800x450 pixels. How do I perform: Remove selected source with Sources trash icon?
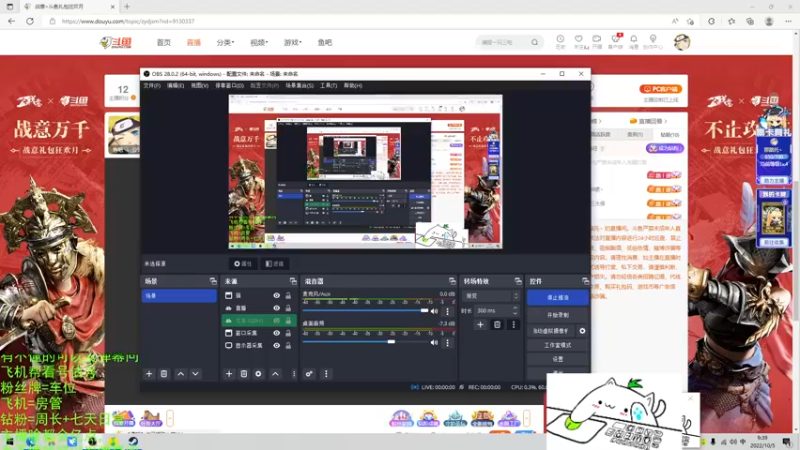[x=244, y=374]
